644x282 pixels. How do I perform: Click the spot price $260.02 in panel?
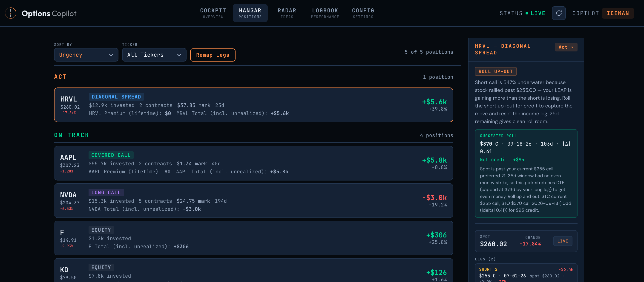(493, 244)
